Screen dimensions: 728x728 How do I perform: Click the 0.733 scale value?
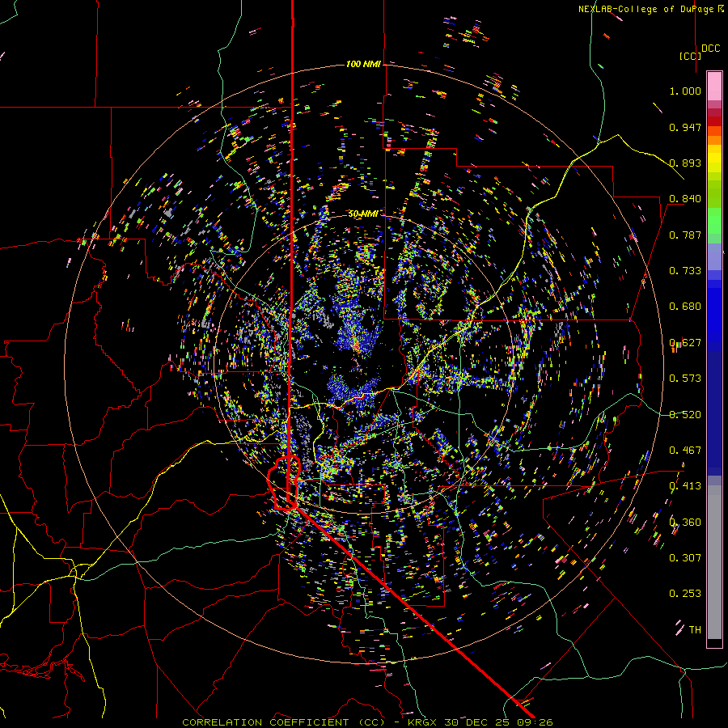pyautogui.click(x=685, y=271)
